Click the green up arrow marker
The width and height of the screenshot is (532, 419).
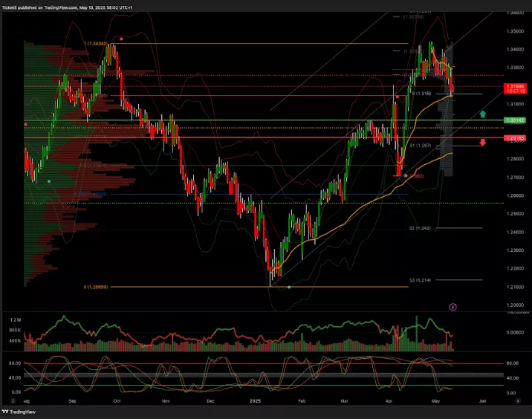[x=483, y=114]
